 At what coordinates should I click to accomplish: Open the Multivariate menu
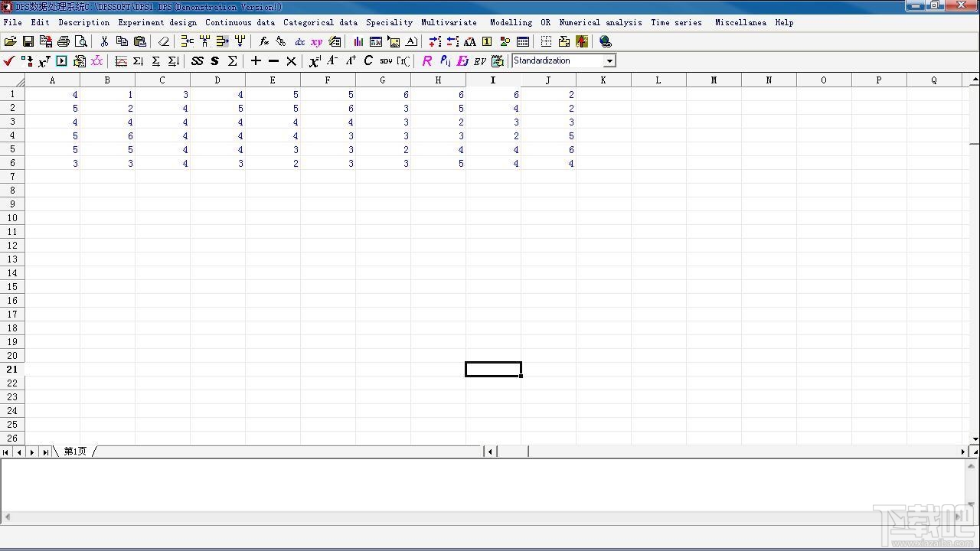point(449,22)
